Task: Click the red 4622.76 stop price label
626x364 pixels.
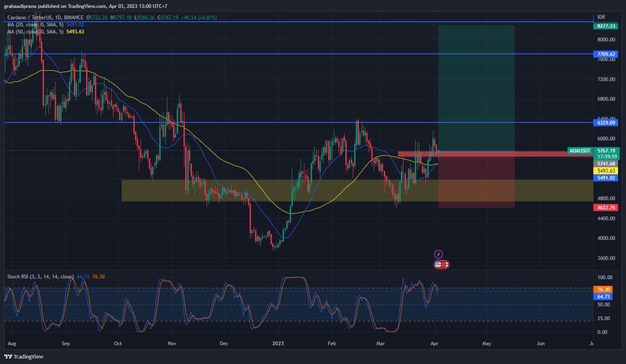Action: (x=606, y=207)
